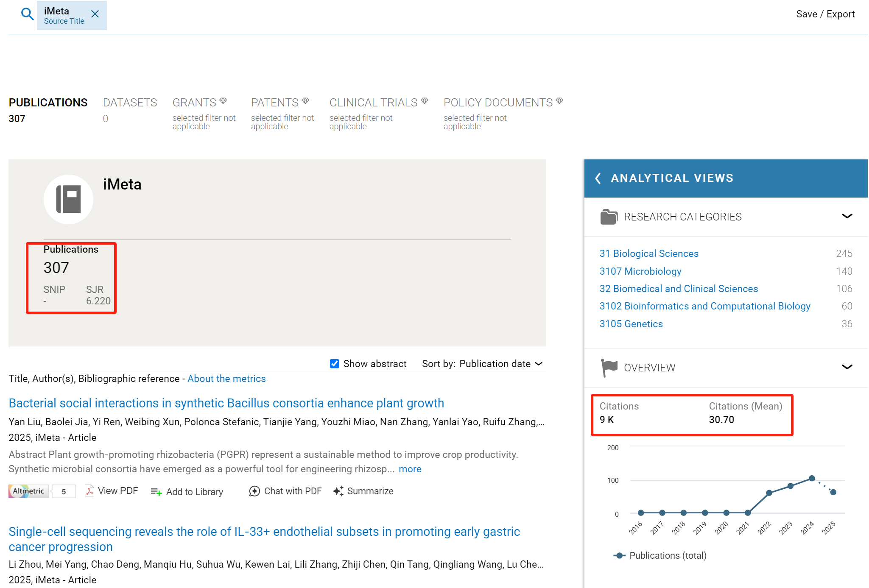Click the diamond icon beside Policy Documents
Screen dimensions: 869x588
pos(559,101)
